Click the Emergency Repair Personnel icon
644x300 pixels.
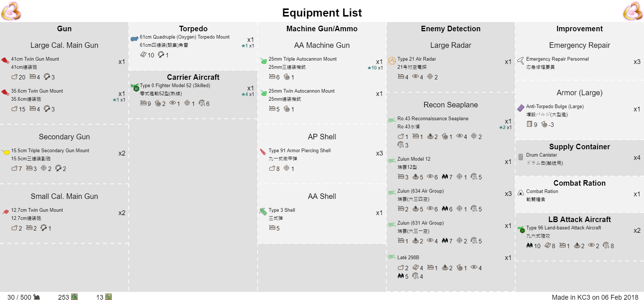521,61
